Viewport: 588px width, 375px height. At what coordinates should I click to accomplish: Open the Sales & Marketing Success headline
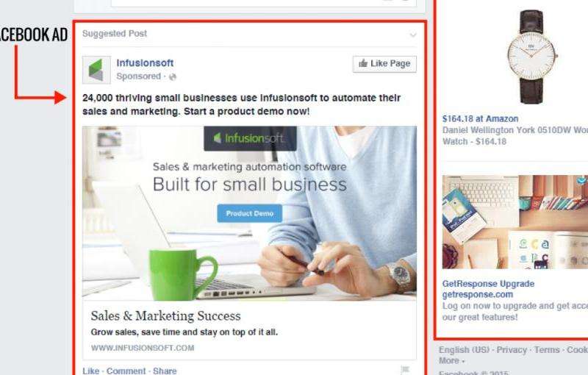point(166,315)
